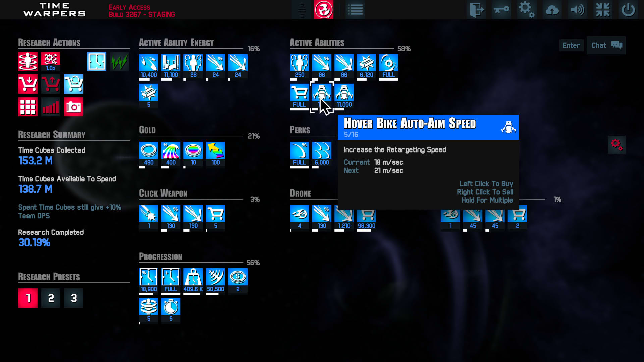Click the 1.0x multiplier research icon

tap(51, 61)
